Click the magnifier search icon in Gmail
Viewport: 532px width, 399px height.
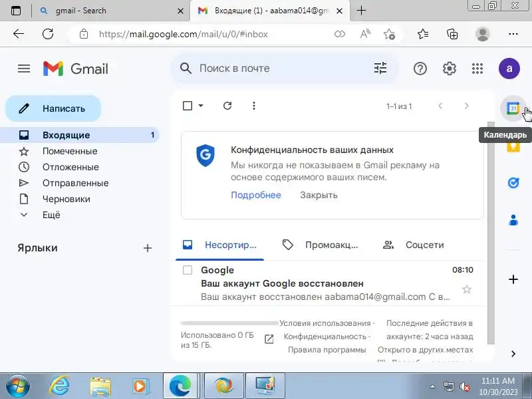pyautogui.click(x=186, y=68)
